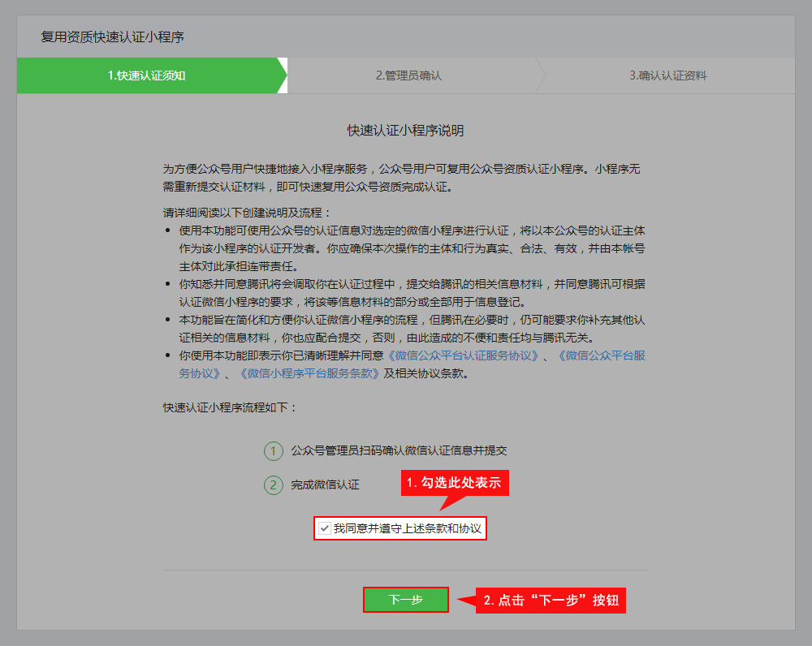812x646 pixels.
Task: Click the 公众号管理员扫码确认微信认证信息并提交 step text
Action: (x=399, y=450)
